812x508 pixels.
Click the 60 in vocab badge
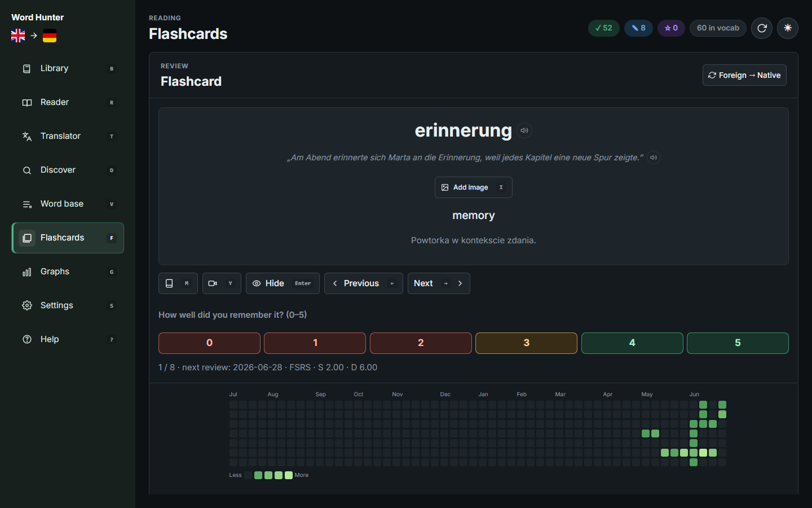click(718, 28)
